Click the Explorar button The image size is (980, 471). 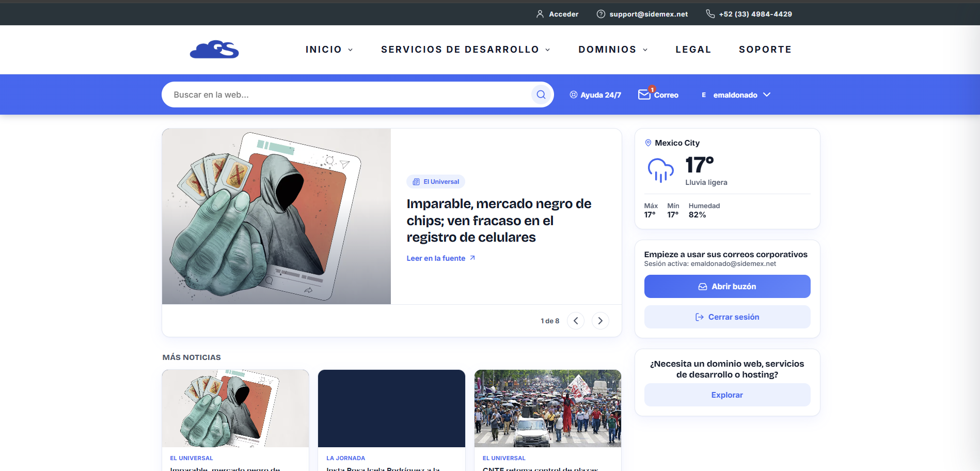[727, 395]
